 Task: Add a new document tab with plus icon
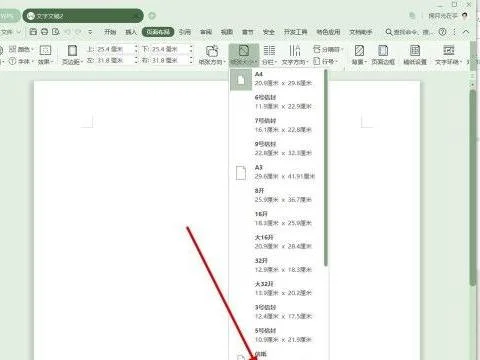coord(152,16)
